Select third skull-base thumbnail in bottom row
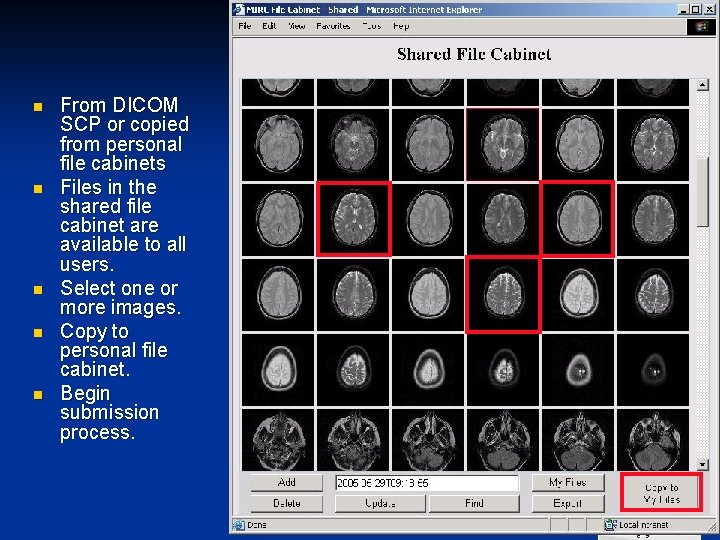 coord(428,439)
